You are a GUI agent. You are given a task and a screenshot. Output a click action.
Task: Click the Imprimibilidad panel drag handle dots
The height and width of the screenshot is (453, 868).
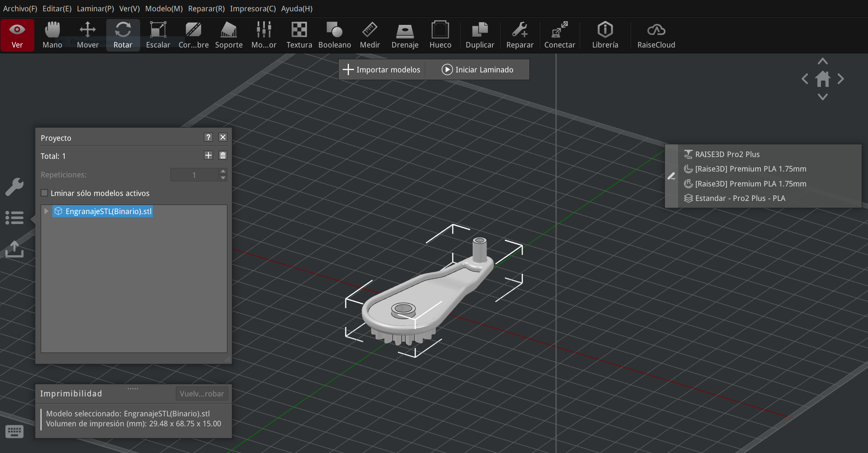click(133, 388)
